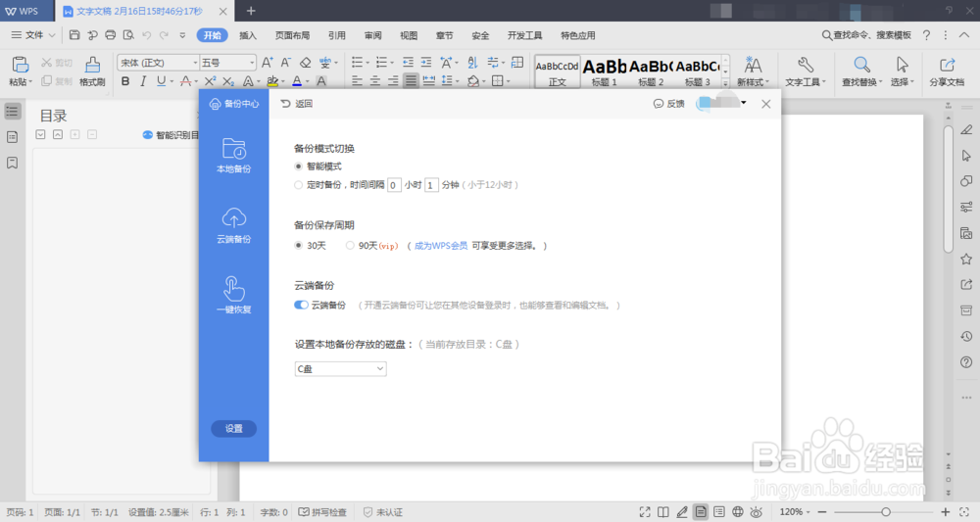
Task: Click the increase font size icon
Action: [267, 63]
